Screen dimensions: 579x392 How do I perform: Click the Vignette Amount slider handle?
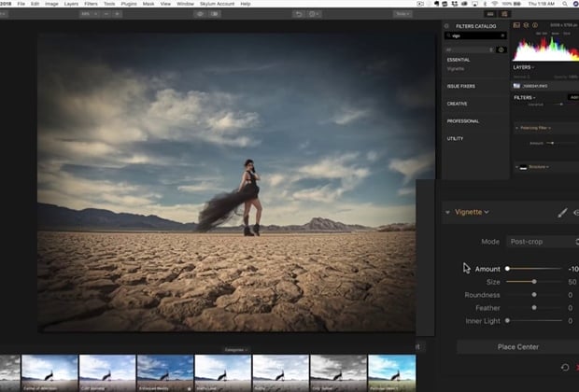508,269
